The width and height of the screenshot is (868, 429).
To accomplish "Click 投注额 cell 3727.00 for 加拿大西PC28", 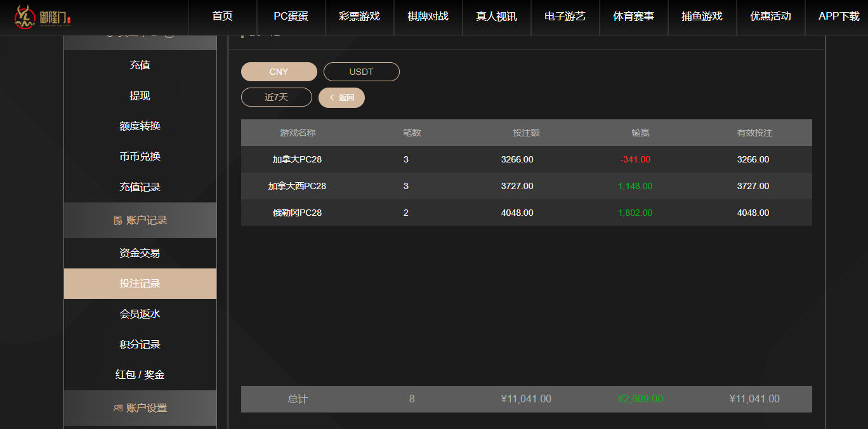I will click(517, 186).
